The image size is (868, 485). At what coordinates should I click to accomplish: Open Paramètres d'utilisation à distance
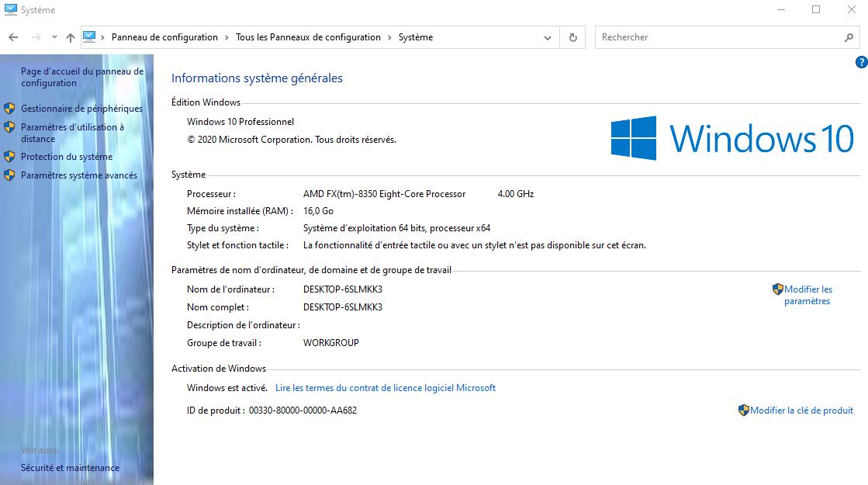point(72,133)
